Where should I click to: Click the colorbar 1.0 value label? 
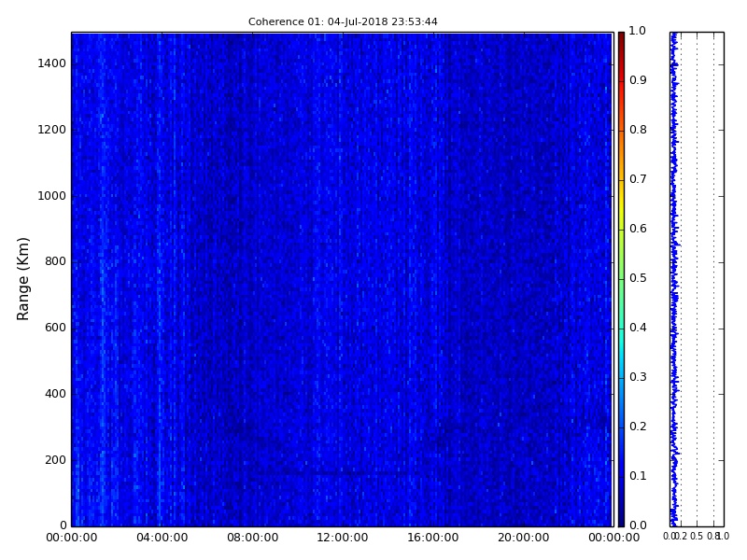[638, 31]
